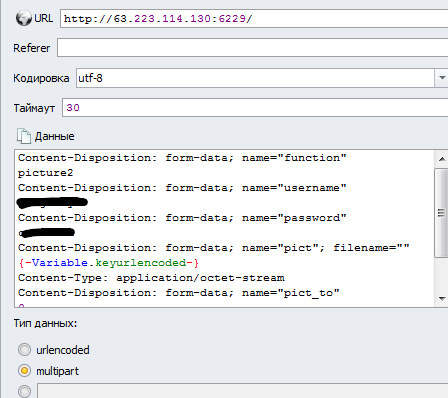Click the copy-pages icon beside Данные
Screen dimensions: 448x398
(x=24, y=136)
